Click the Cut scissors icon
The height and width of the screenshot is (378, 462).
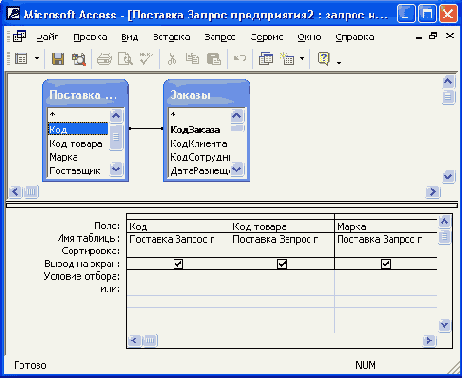click(x=172, y=59)
